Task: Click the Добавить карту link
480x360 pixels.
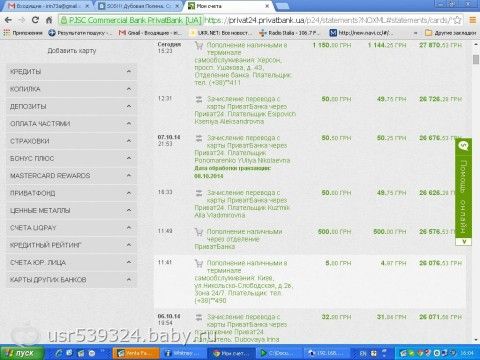Action: point(72,51)
